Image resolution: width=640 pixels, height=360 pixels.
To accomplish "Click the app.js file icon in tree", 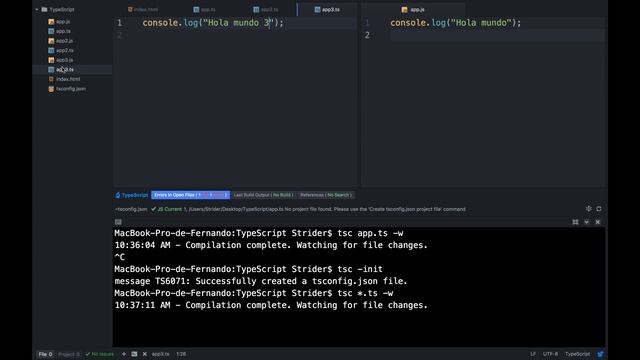I will [x=51, y=22].
